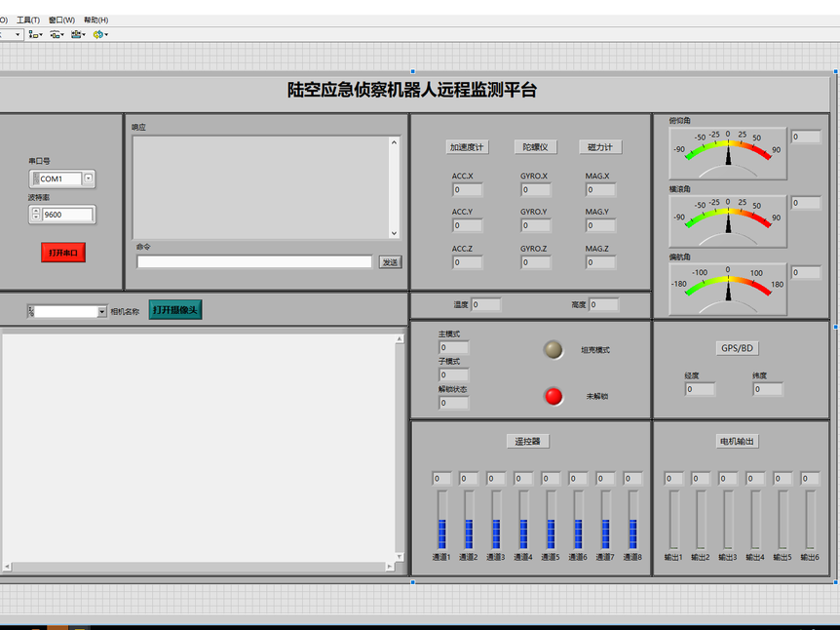The width and height of the screenshot is (840, 630).
Task: Open the Resize Objects toolbar tool
Action: coord(78,34)
